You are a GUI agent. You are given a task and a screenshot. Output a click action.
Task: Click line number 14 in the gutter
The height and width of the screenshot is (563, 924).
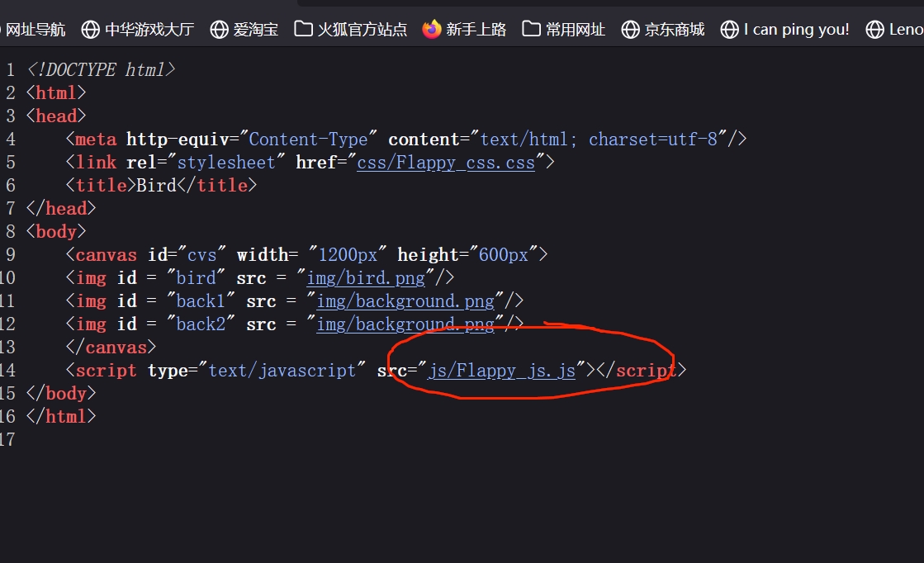8,371
